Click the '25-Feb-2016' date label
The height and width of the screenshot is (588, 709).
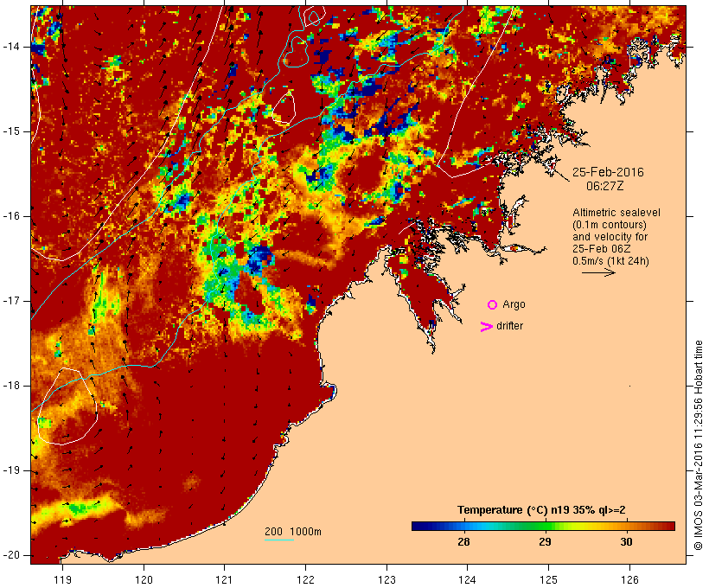(x=608, y=172)
